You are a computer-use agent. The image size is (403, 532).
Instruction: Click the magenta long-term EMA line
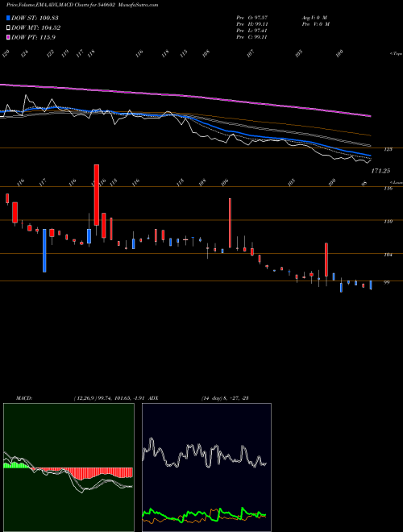(x=185, y=97)
